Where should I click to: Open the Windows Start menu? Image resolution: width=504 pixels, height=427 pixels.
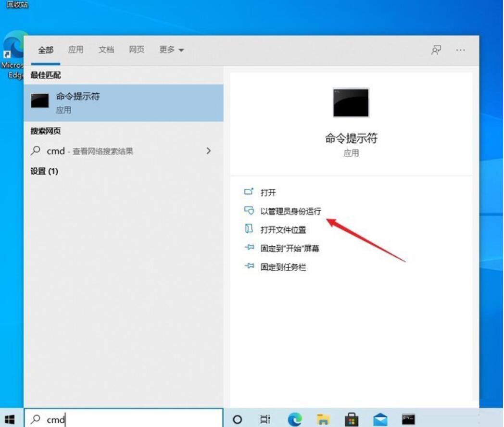click(10, 418)
